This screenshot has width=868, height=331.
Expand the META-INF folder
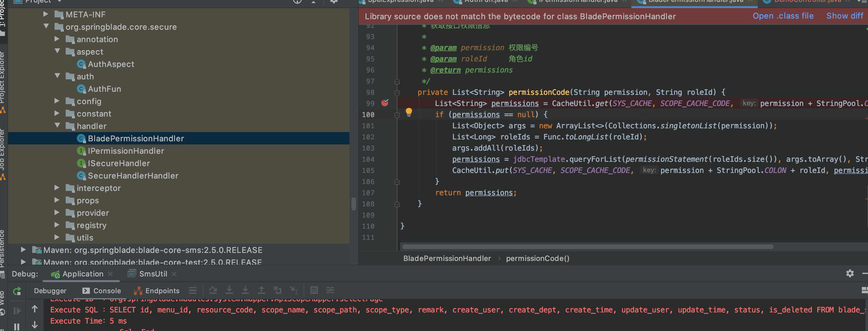[46, 14]
